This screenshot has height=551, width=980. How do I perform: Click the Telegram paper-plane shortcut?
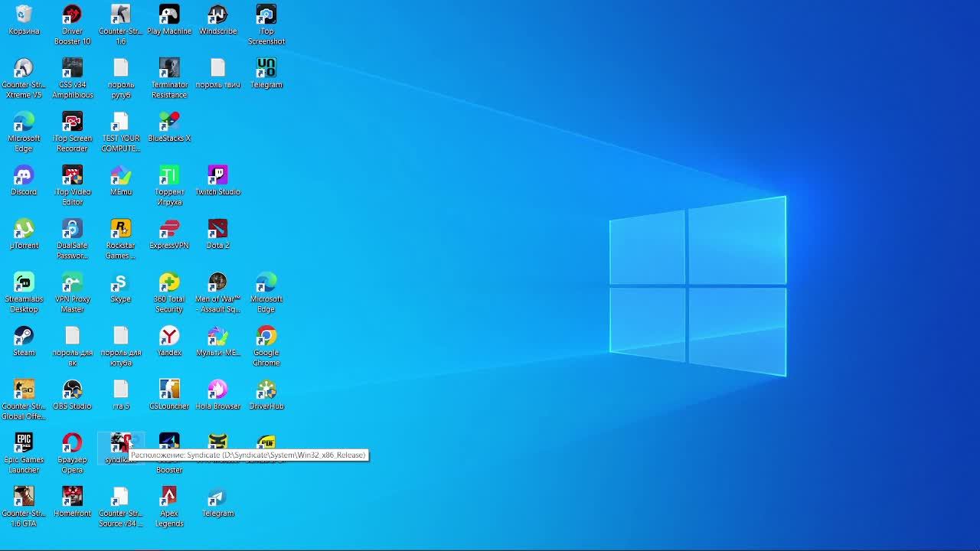[x=217, y=503]
